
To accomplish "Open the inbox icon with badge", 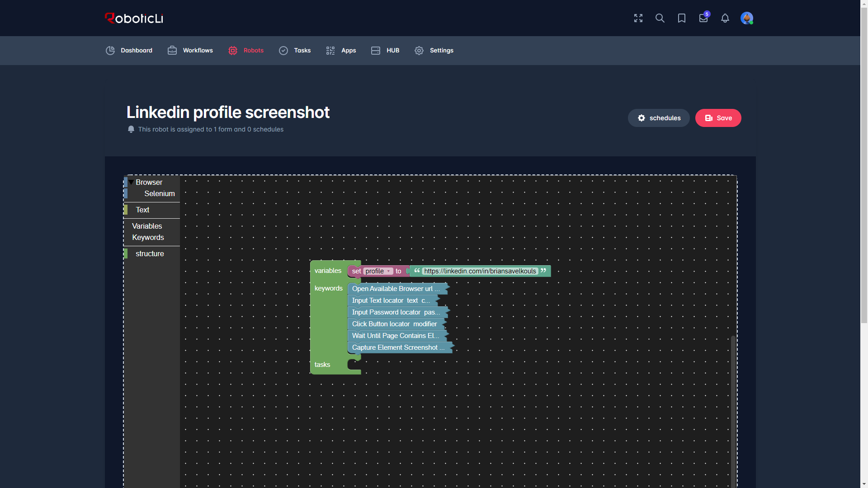I will 703,18.
